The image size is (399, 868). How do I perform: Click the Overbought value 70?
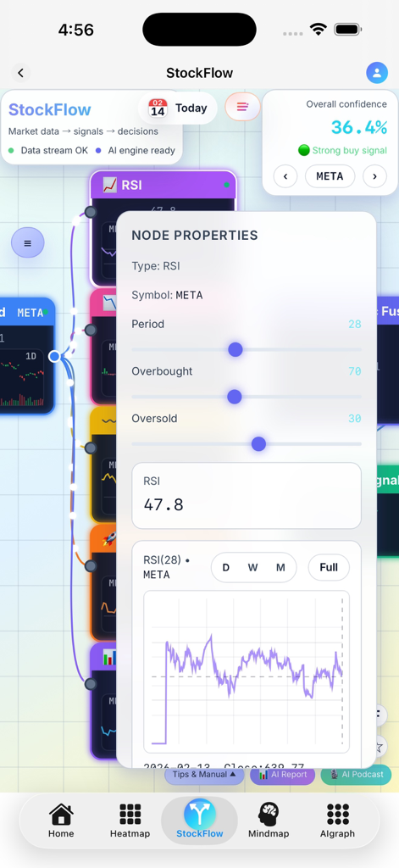point(355,371)
